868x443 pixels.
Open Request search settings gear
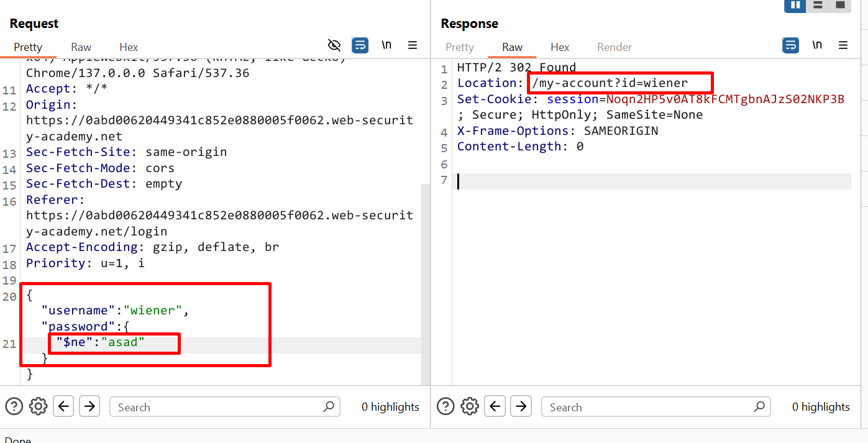point(39,407)
